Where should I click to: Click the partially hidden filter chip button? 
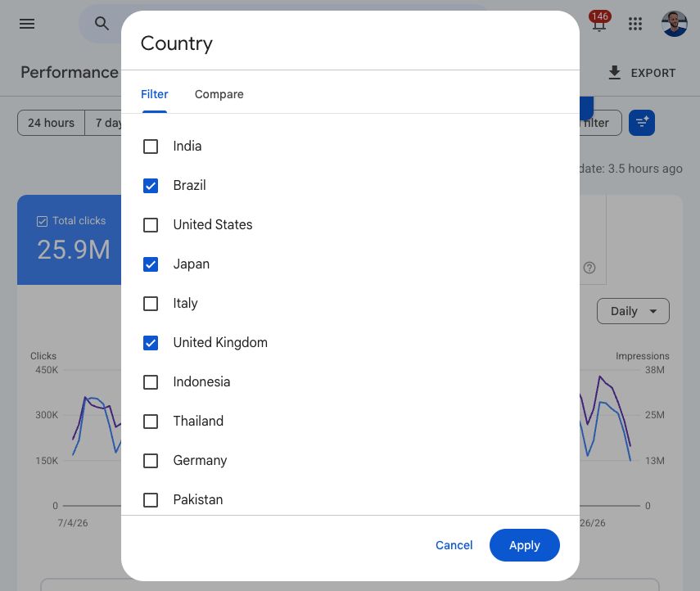(x=600, y=123)
